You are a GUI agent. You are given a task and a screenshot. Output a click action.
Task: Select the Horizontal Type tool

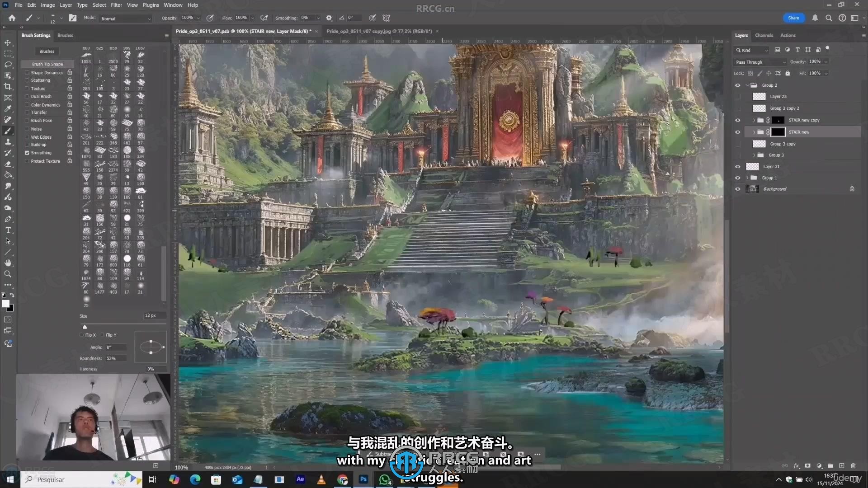coord(8,230)
